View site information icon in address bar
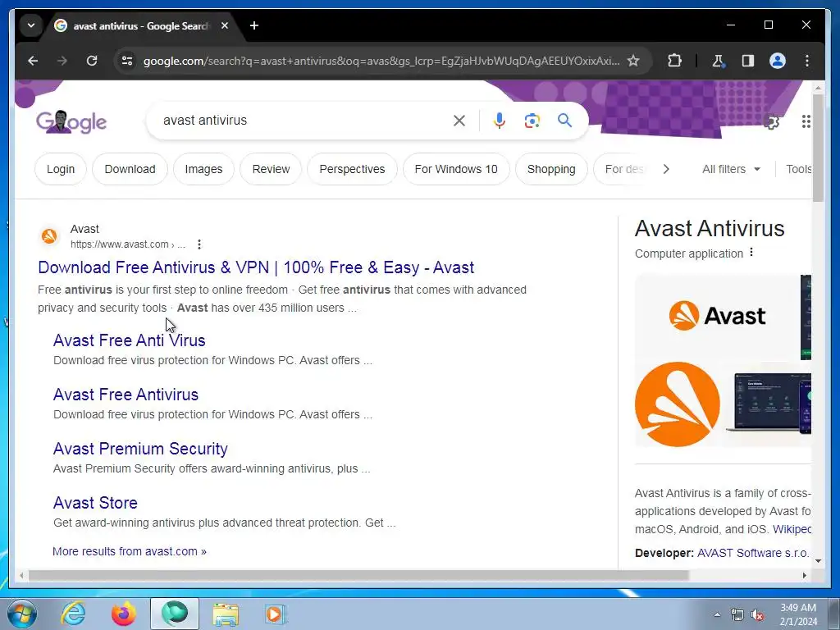 pos(127,61)
